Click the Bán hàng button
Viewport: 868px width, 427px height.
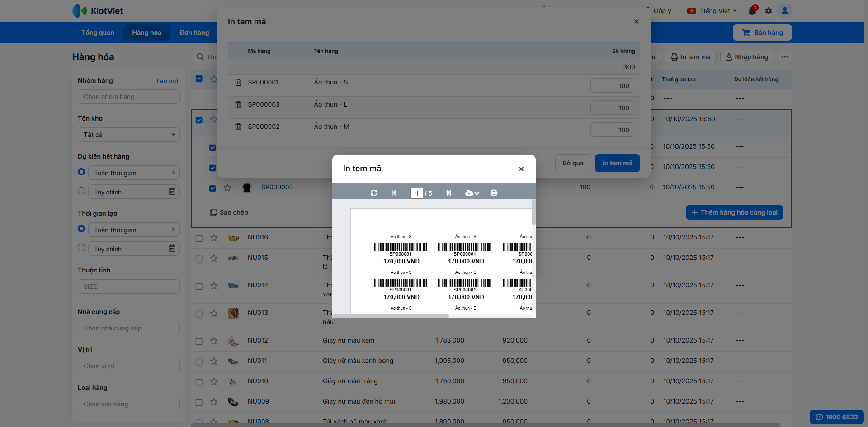point(762,33)
